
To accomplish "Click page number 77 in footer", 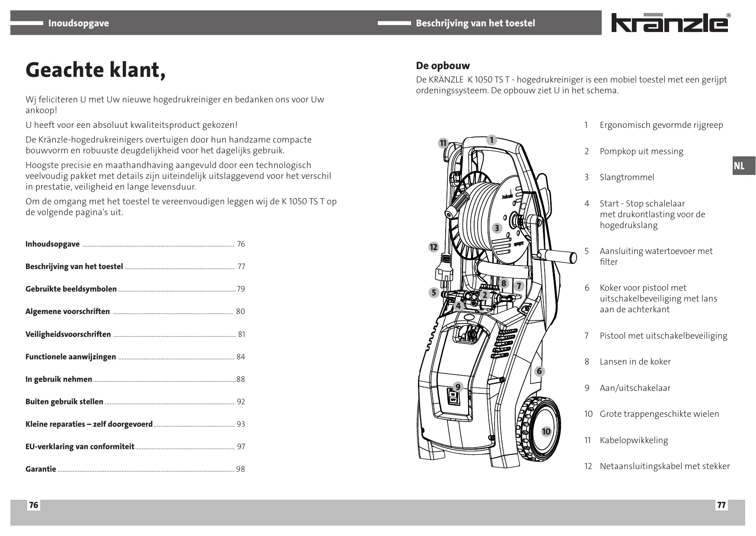I will (x=721, y=505).
